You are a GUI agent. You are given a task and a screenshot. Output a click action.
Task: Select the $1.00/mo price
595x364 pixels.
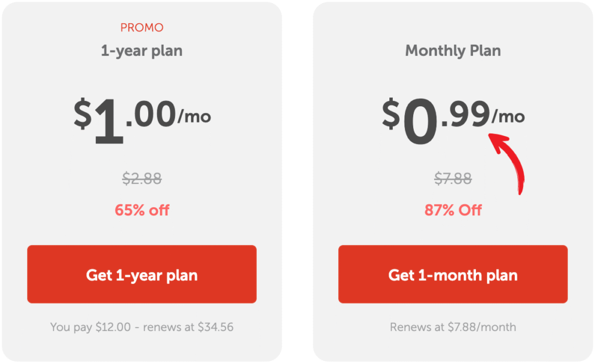(x=142, y=114)
